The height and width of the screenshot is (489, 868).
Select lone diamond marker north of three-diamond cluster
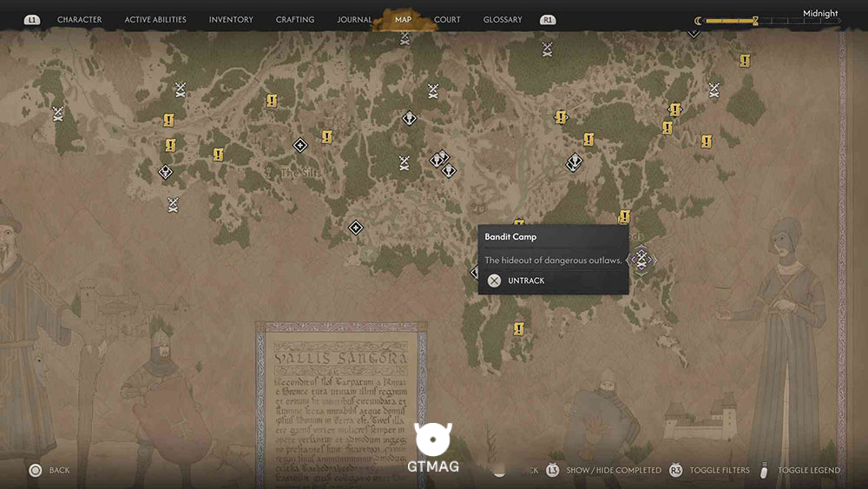(409, 118)
